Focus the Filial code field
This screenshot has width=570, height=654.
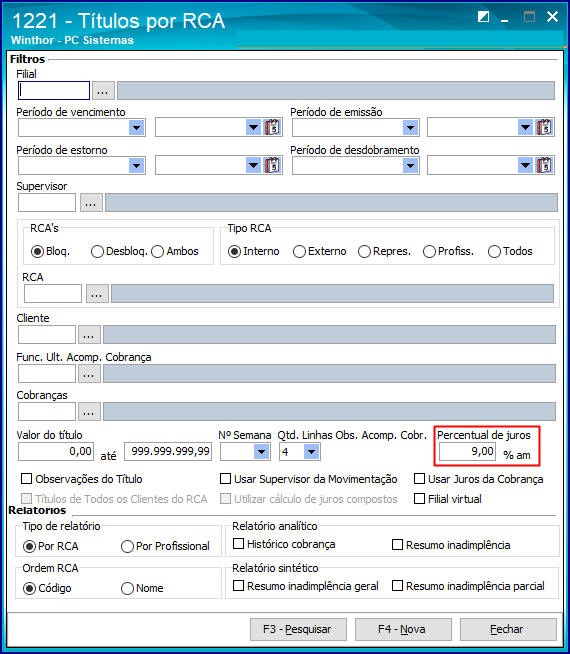tap(54, 91)
